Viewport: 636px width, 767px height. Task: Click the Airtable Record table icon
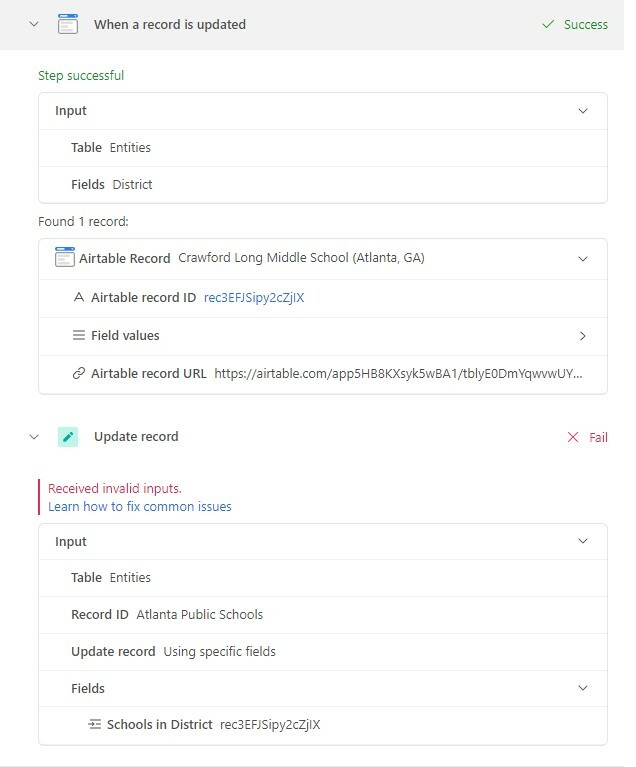pos(65,257)
